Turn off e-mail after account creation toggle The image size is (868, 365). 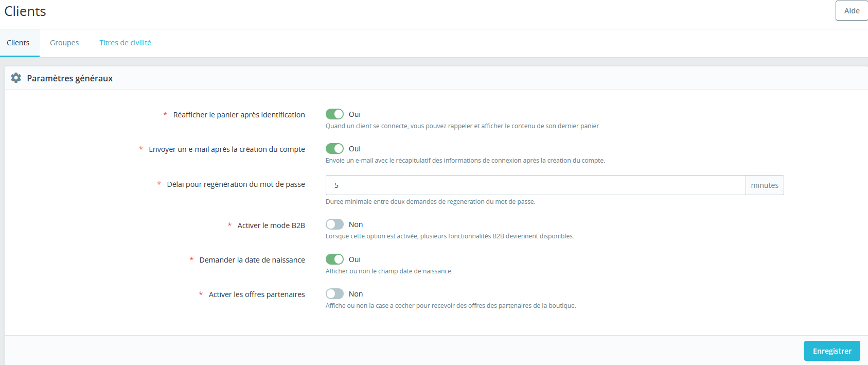334,148
